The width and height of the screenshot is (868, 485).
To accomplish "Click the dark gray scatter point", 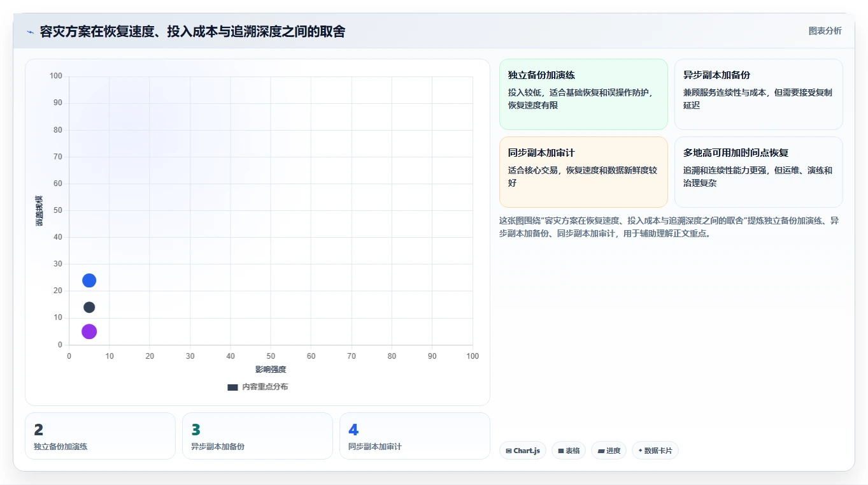I will [x=89, y=307].
